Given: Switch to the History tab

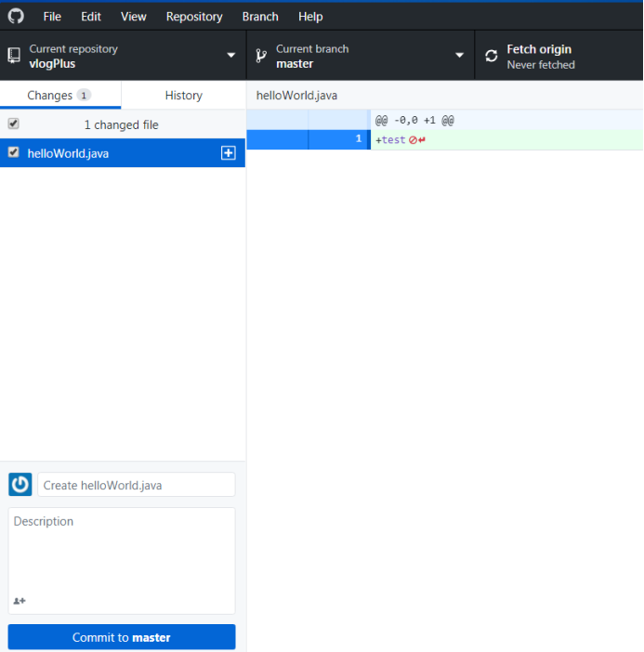Looking at the screenshot, I should [183, 95].
